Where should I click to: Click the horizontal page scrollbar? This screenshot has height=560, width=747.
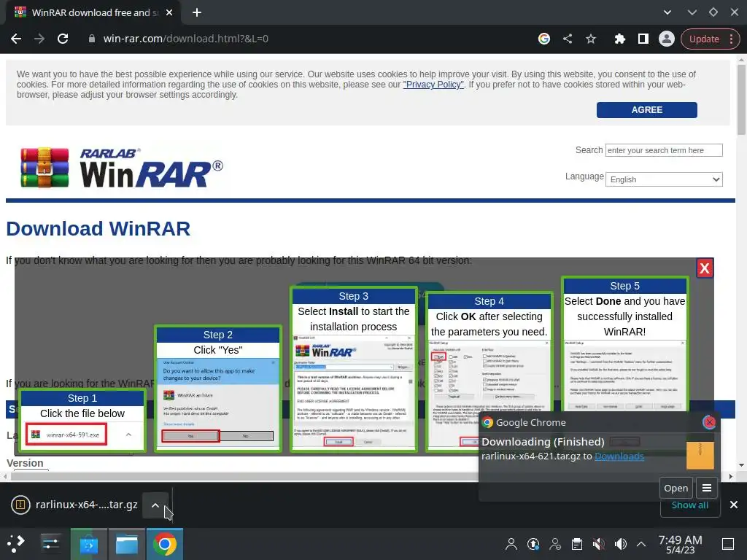(x=245, y=476)
